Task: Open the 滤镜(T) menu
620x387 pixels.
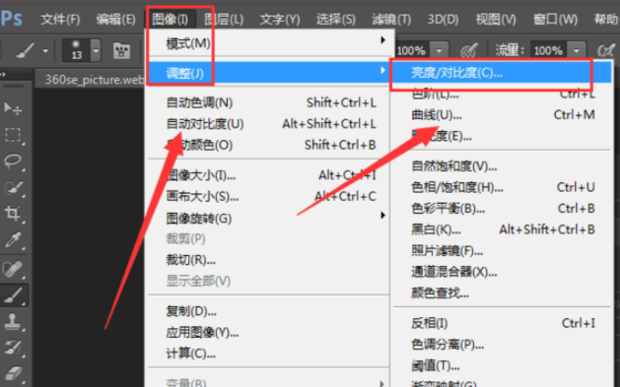Action: click(391, 19)
